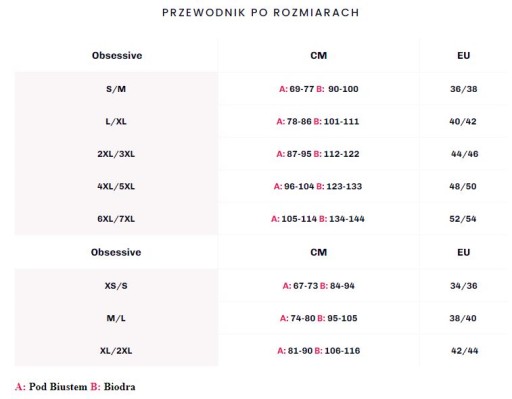512x399 pixels.
Task: Click the second Obsessive column header
Action: [x=116, y=252]
